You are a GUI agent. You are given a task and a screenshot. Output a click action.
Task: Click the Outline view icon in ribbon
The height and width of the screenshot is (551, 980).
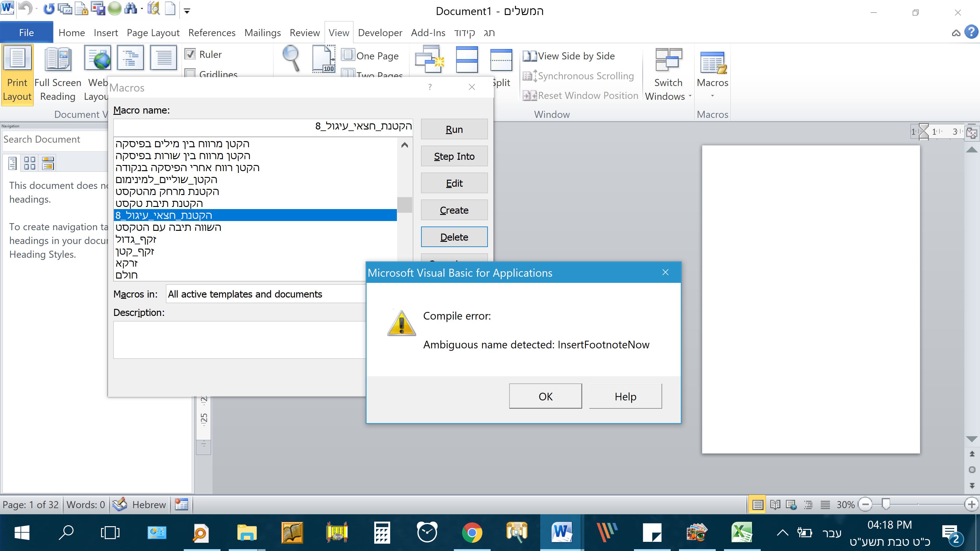(x=130, y=58)
